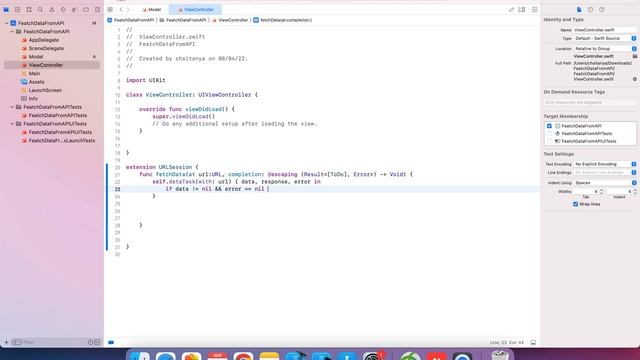Open the Find navigator magnifier icon
This screenshot has width=640, height=360.
coord(40,9)
